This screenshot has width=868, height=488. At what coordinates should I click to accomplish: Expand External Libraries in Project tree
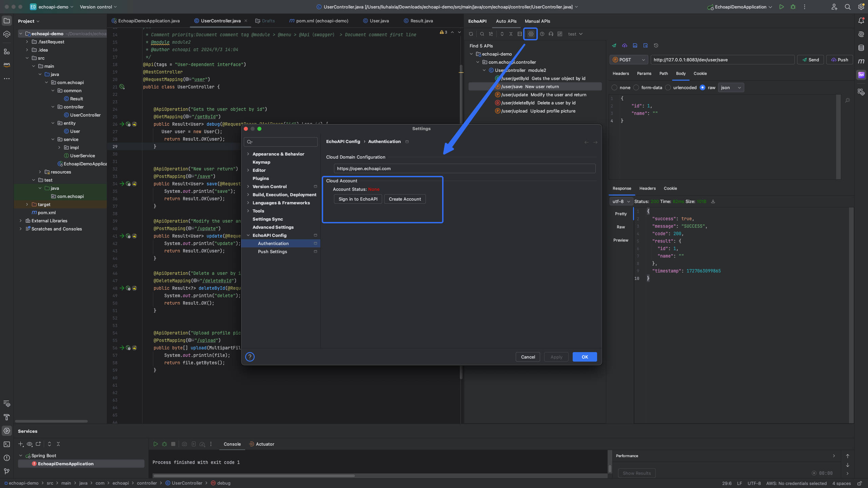click(x=21, y=221)
